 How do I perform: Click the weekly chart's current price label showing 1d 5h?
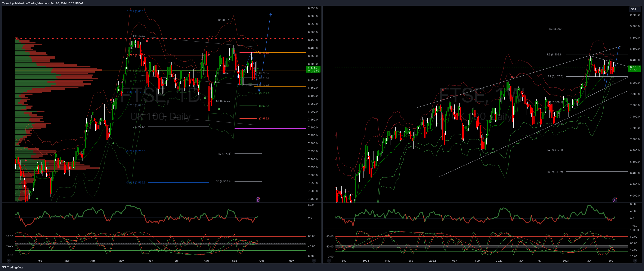pyautogui.click(x=635, y=69)
